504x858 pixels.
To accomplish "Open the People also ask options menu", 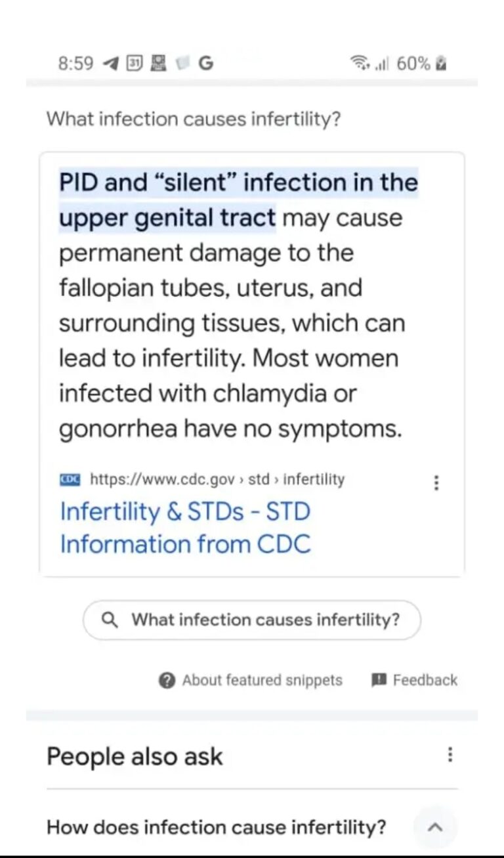I will tap(450, 754).
